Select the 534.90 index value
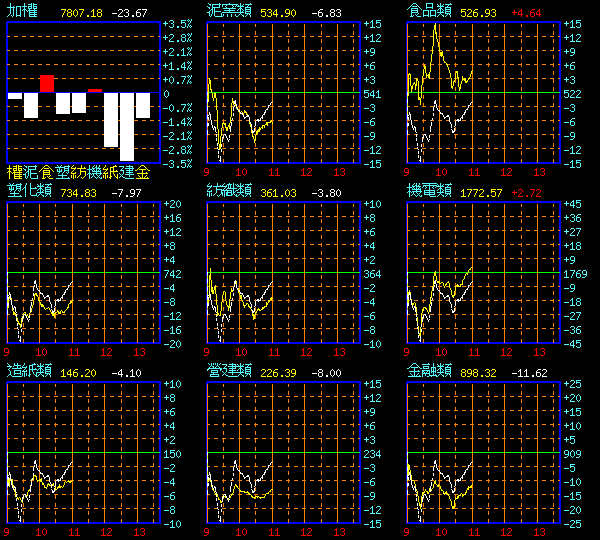Viewport: 600px width, 540px height. pyautogui.click(x=278, y=13)
